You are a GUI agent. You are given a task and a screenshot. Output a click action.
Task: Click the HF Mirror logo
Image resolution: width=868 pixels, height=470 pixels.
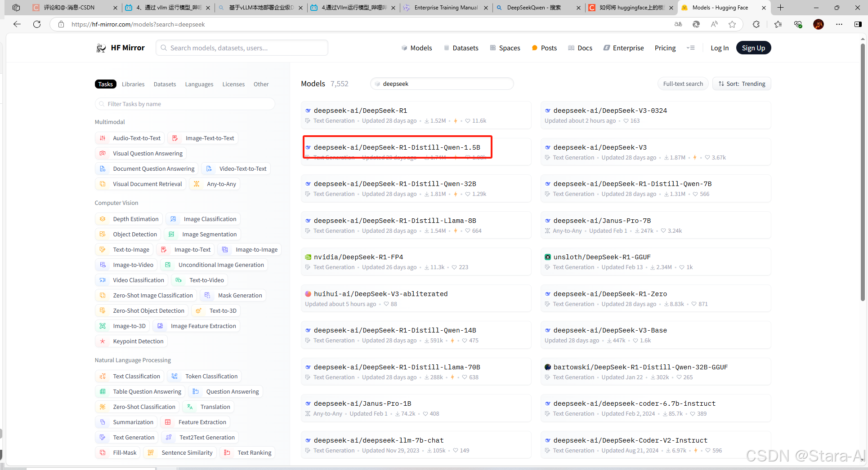click(x=121, y=48)
